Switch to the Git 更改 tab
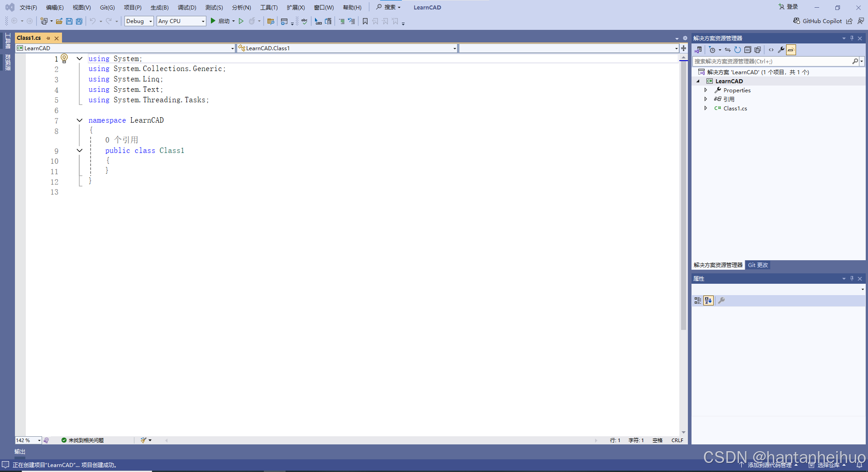The width and height of the screenshot is (868, 472). point(758,265)
